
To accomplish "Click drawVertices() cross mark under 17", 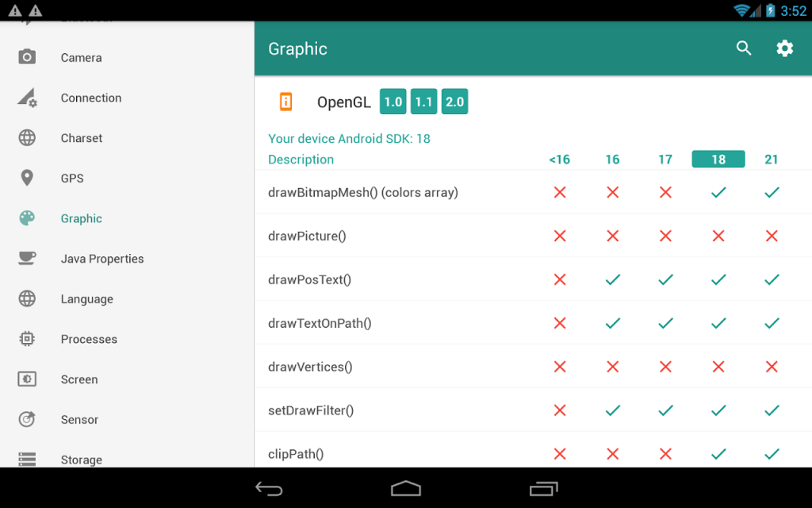I will pyautogui.click(x=665, y=367).
